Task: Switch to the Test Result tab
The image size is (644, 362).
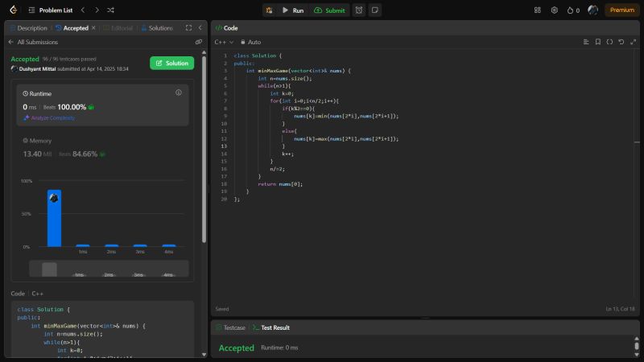Action: click(271, 327)
